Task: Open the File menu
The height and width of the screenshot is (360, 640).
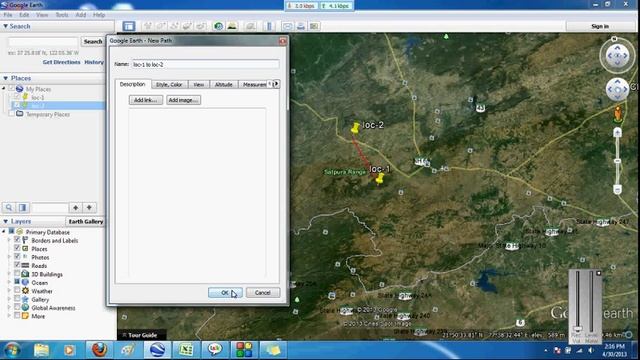Action: click(8, 15)
